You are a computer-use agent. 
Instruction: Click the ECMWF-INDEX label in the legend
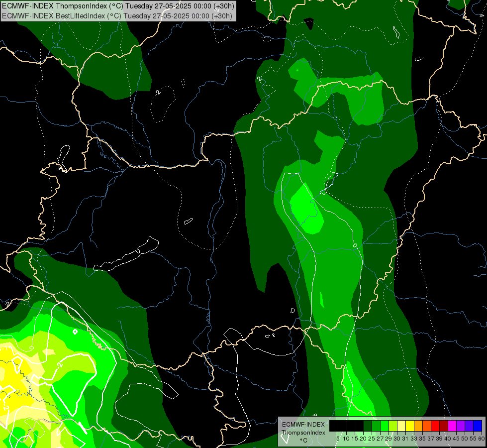click(x=303, y=425)
